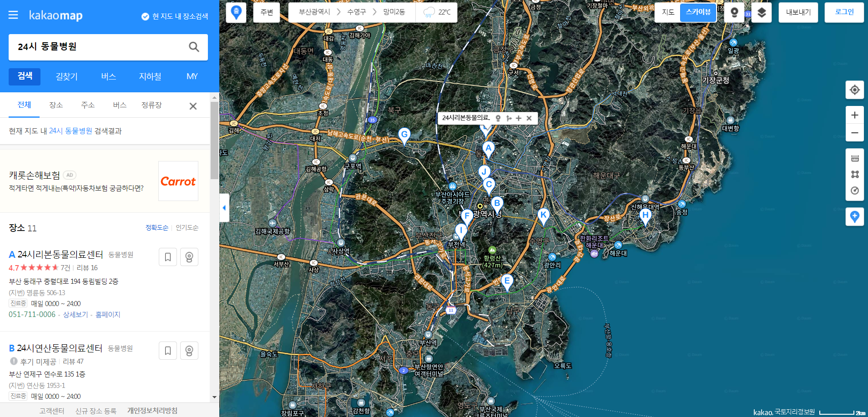Select map marker B
The image size is (868, 417).
(497, 204)
